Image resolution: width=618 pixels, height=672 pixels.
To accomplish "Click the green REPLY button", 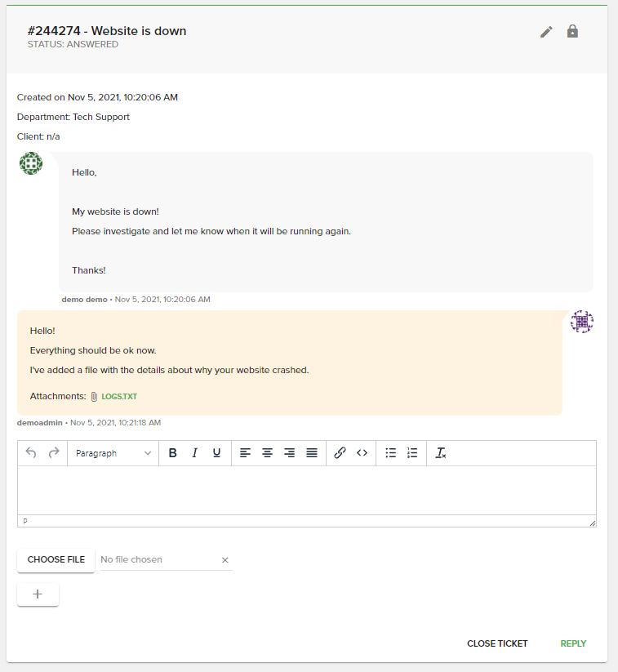I will click(x=573, y=643).
